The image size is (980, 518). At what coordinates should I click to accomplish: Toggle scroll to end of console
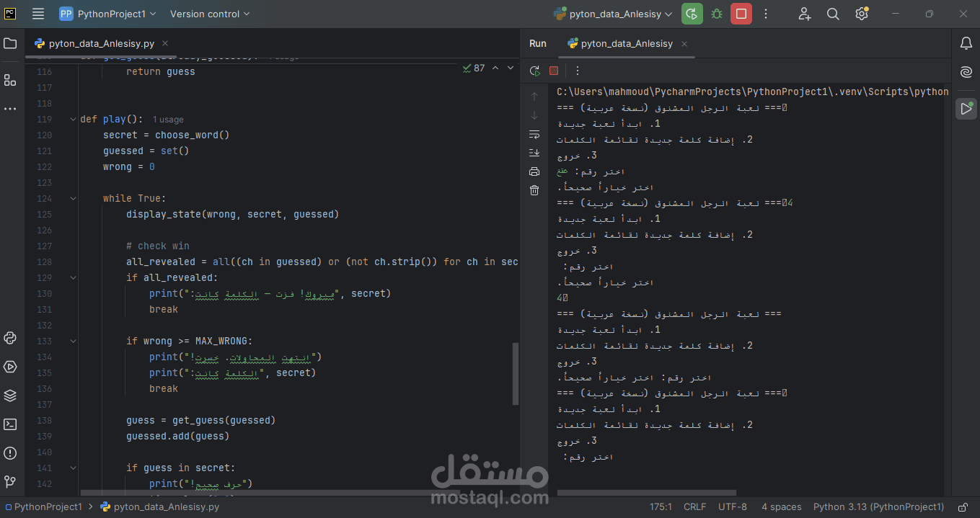[534, 153]
